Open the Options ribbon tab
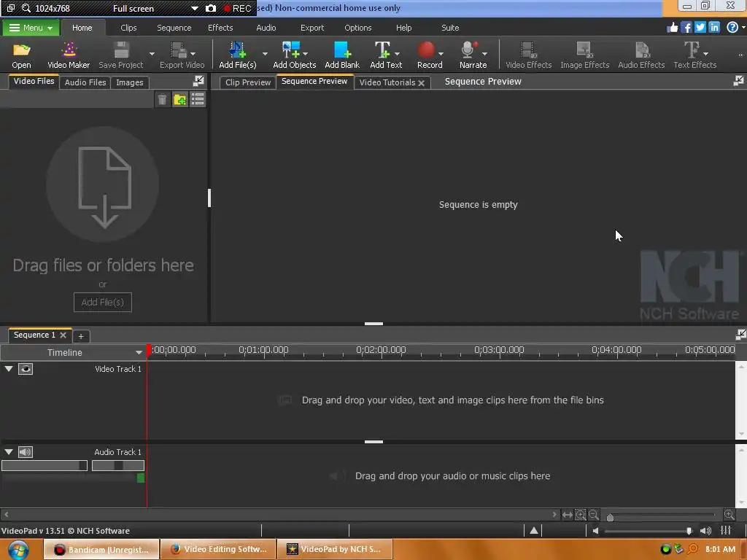This screenshot has height=560, width=747. click(x=357, y=28)
